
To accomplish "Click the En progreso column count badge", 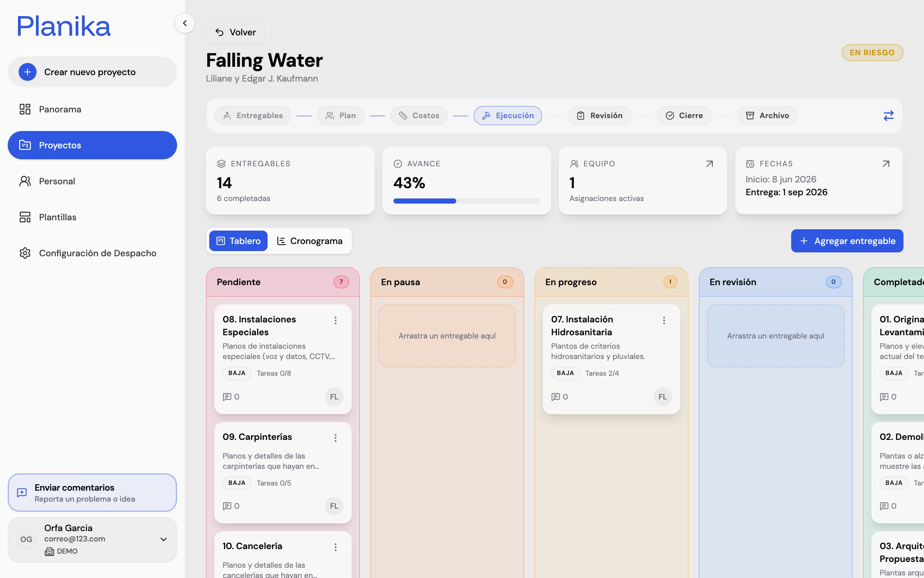I will [670, 282].
